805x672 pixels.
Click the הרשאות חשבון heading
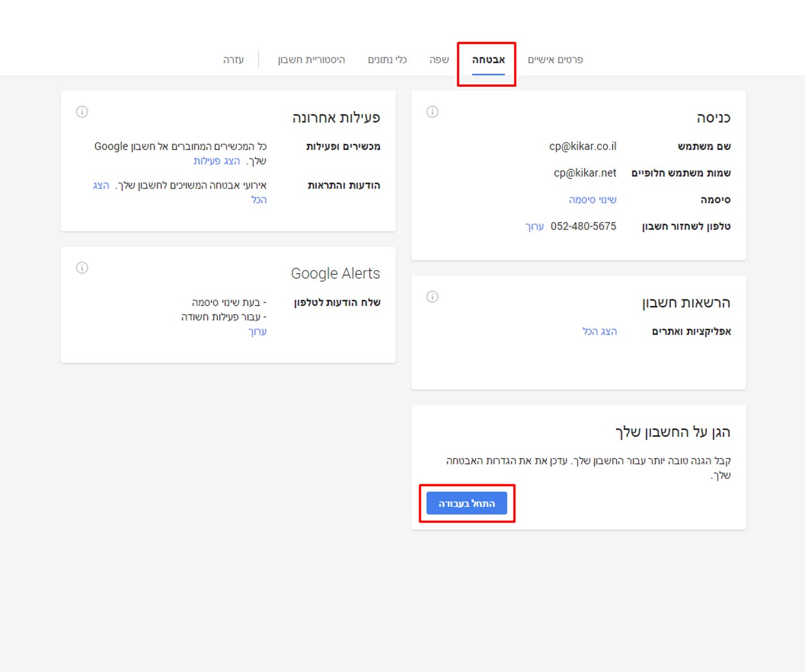(686, 303)
